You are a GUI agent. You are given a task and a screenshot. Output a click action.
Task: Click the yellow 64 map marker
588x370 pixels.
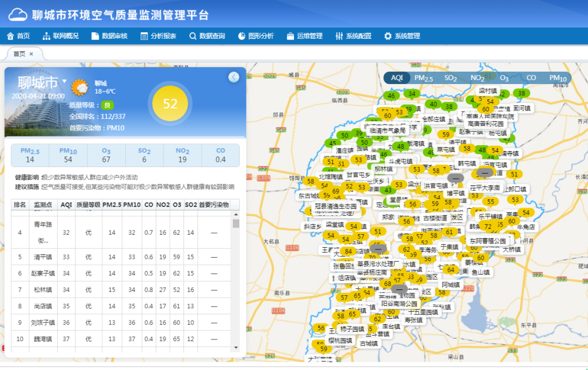[451, 270]
